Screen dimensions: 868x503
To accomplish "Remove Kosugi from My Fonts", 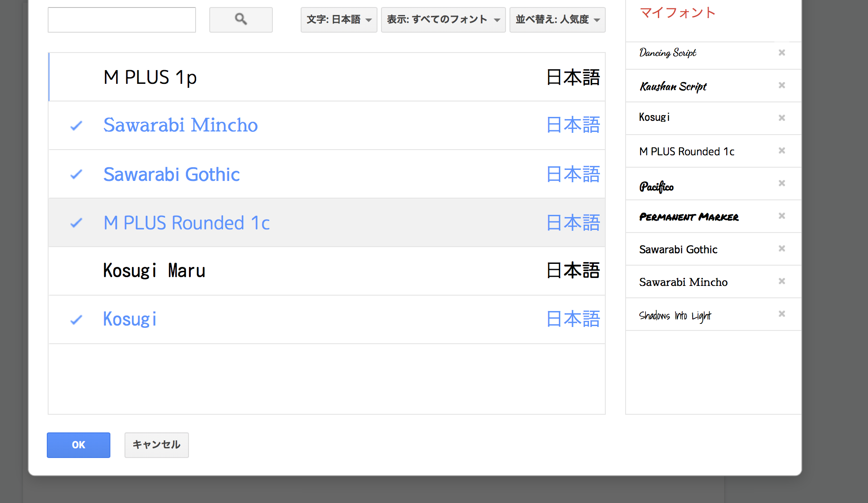I will click(x=781, y=118).
